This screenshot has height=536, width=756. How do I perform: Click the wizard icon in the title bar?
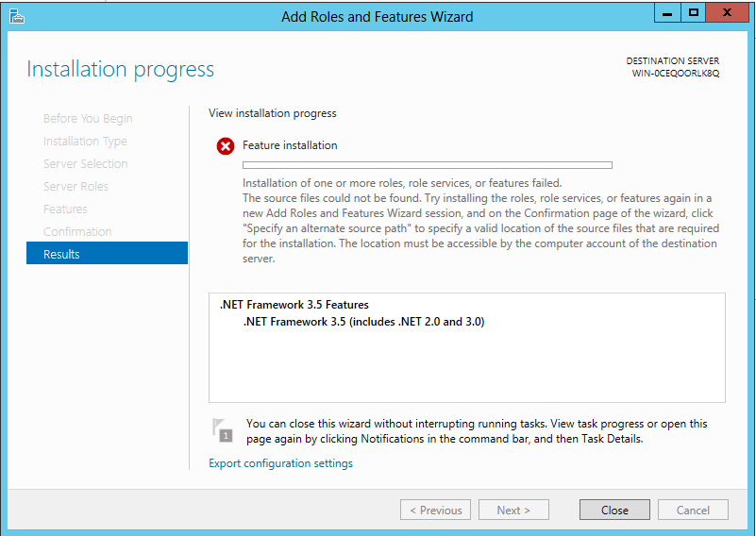(16, 15)
